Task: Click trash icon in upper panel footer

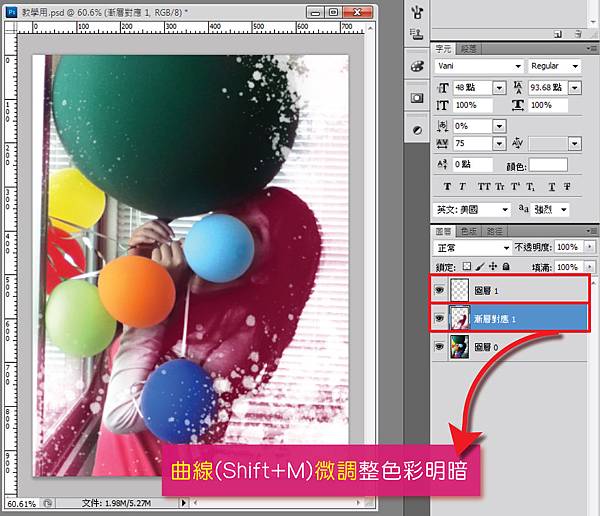Action: click(578, 34)
